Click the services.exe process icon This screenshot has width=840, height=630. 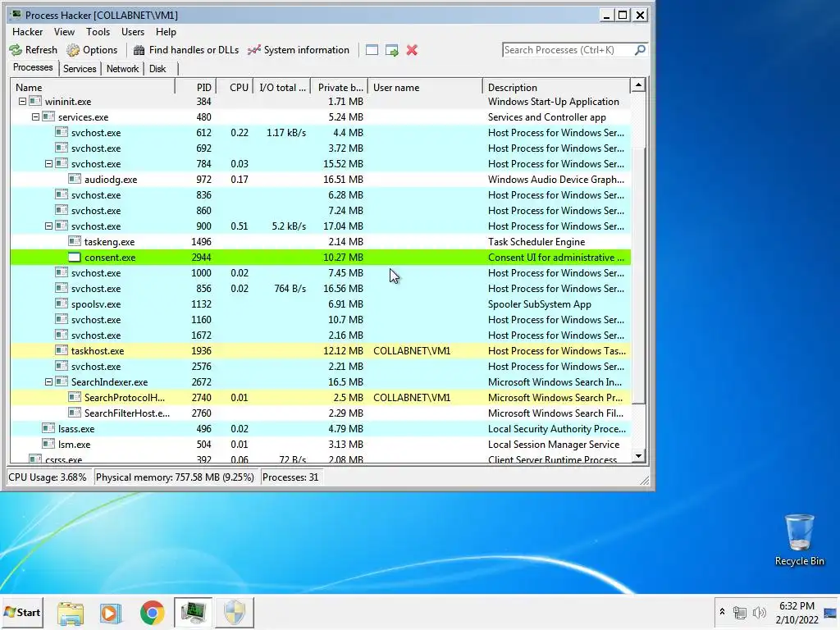pos(48,116)
